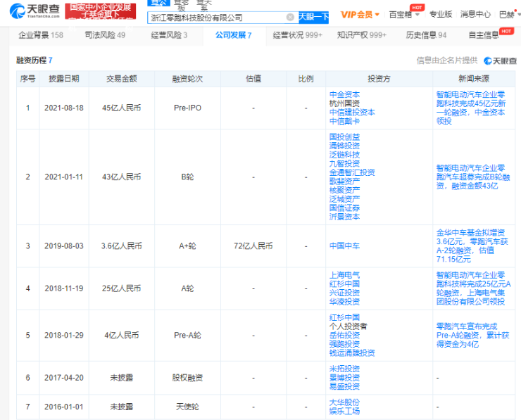Open the 历史信息 tab

coord(427,34)
